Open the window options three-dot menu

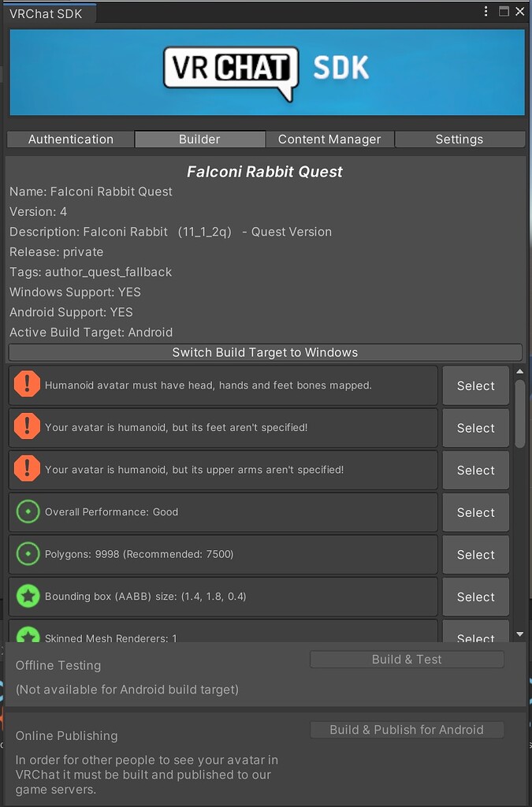(486, 11)
